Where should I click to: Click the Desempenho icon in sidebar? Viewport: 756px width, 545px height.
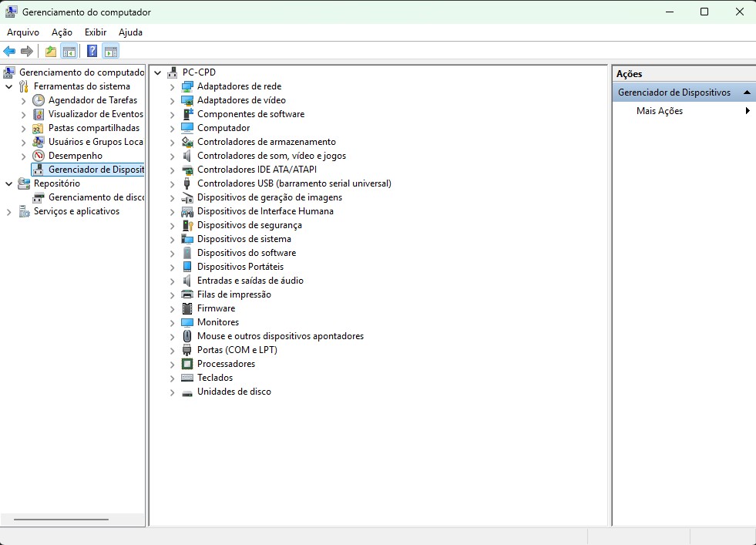tap(39, 156)
